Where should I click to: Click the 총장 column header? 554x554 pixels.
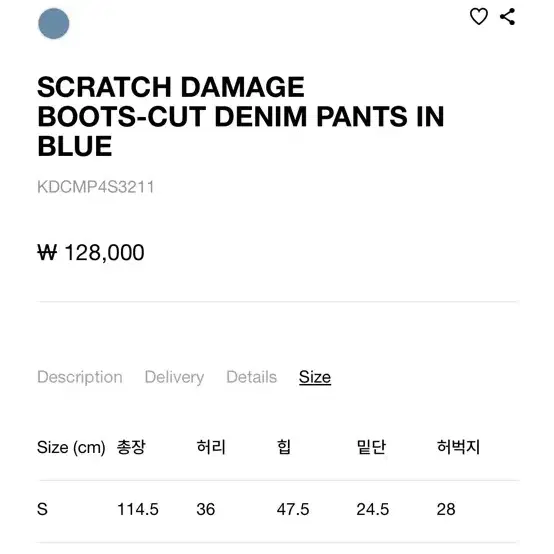131,447
